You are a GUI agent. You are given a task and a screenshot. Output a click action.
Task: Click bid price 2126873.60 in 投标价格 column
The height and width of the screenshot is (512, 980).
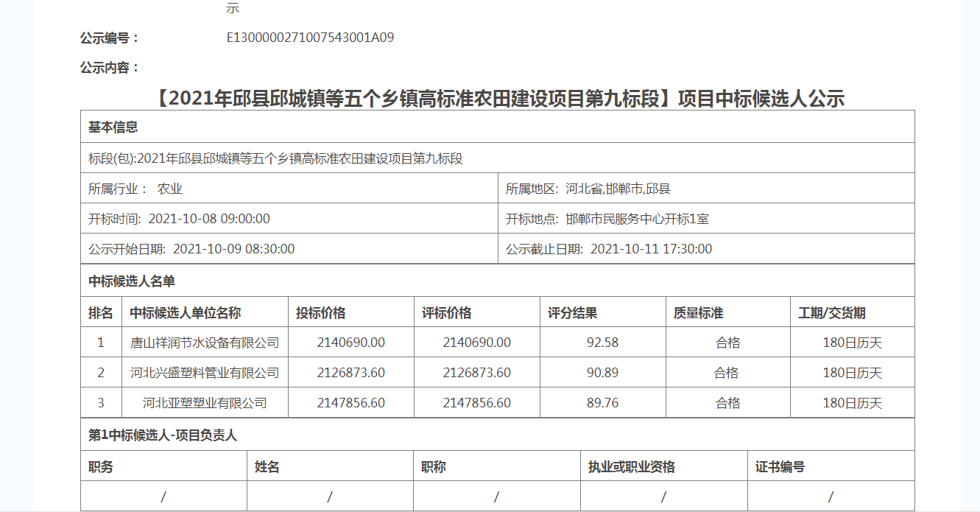(x=351, y=373)
